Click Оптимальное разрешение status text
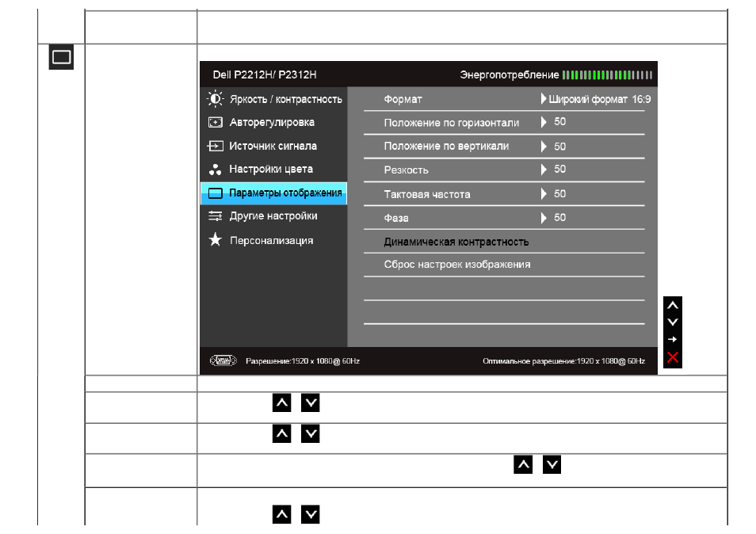This screenshot has width=756, height=534. pyautogui.click(x=563, y=361)
